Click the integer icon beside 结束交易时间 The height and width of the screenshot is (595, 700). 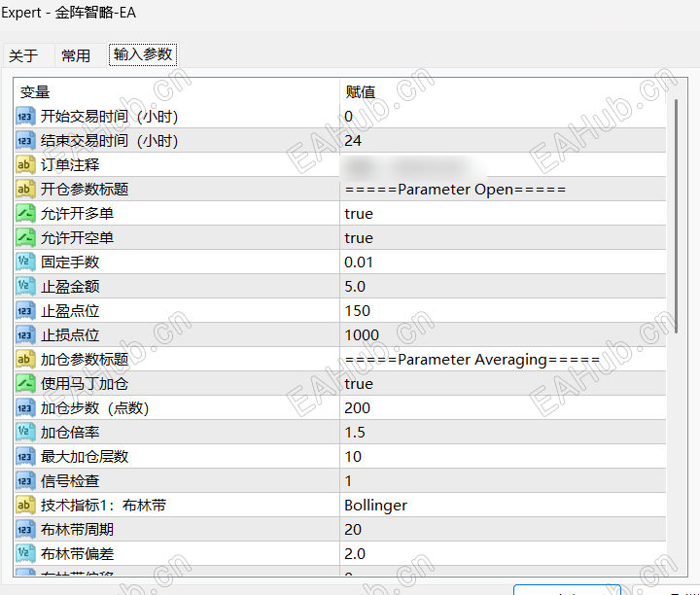coord(25,141)
